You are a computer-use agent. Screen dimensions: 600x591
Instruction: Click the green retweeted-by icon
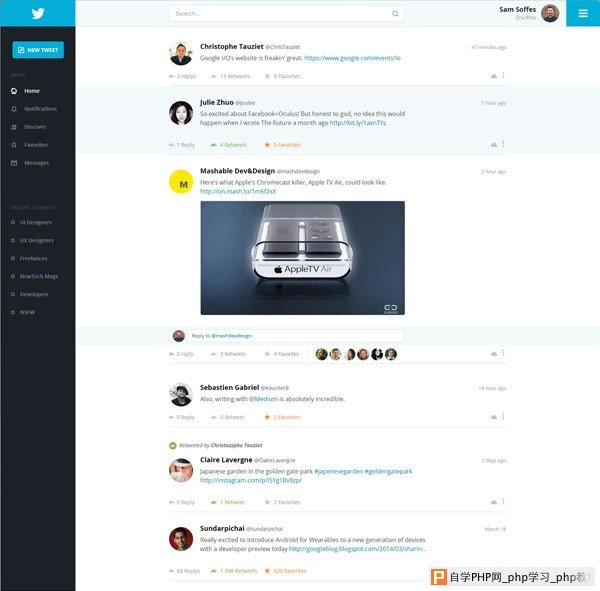click(x=173, y=446)
